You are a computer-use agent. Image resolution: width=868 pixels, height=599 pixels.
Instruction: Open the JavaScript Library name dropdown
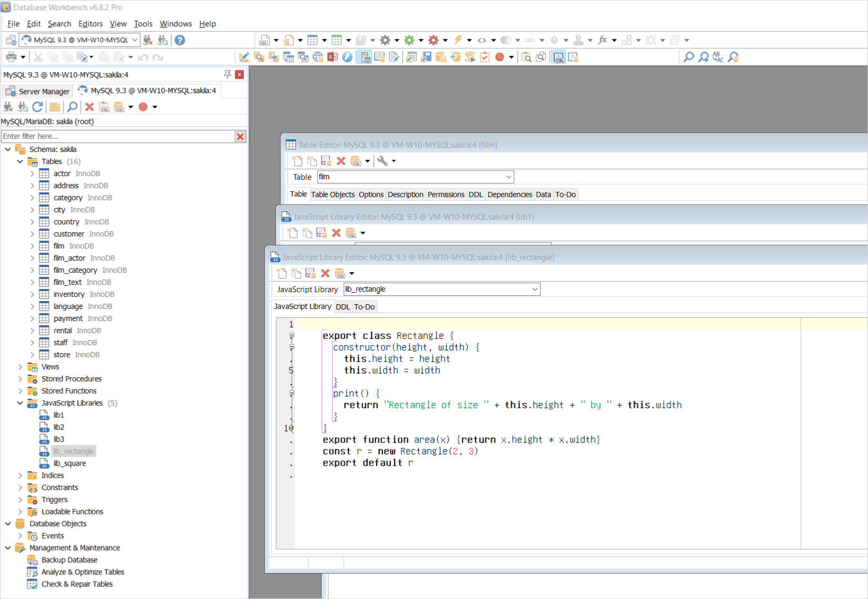pyautogui.click(x=534, y=289)
